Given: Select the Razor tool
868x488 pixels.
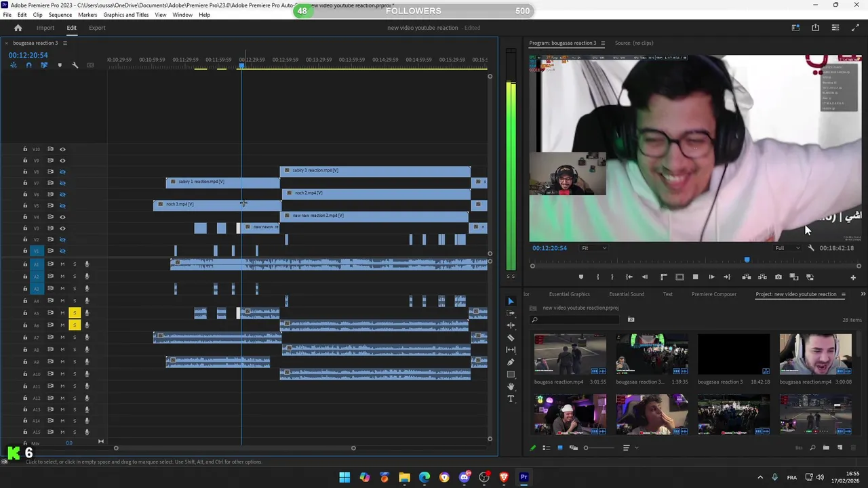Looking at the screenshot, I should [511, 338].
